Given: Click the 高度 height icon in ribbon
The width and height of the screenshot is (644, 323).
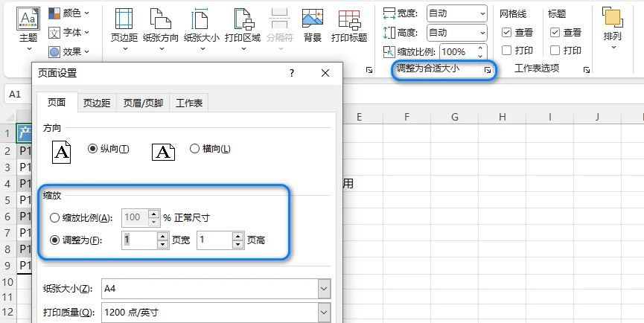Looking at the screenshot, I should tap(389, 33).
